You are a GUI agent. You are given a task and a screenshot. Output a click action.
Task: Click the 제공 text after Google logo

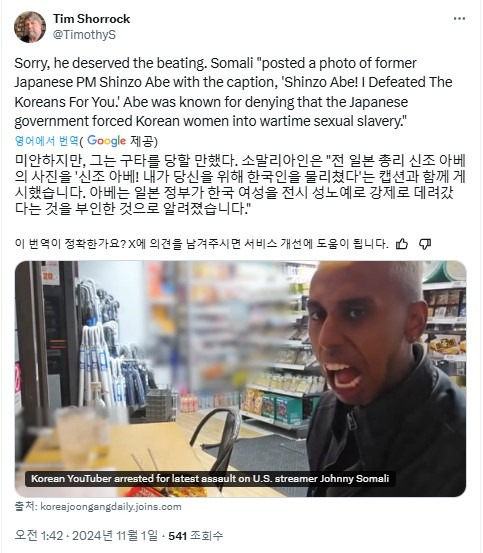click(142, 141)
